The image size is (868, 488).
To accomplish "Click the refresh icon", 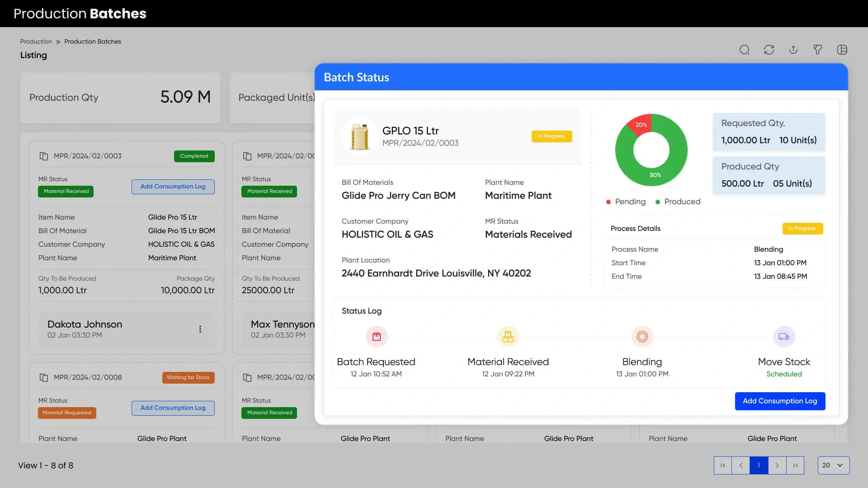I will (x=769, y=50).
